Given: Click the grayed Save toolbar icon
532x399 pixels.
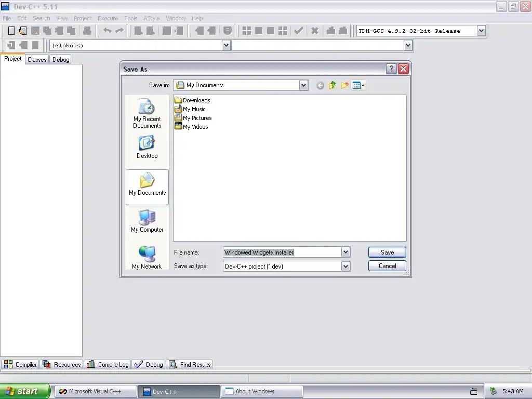Looking at the screenshot, I should [x=35, y=31].
